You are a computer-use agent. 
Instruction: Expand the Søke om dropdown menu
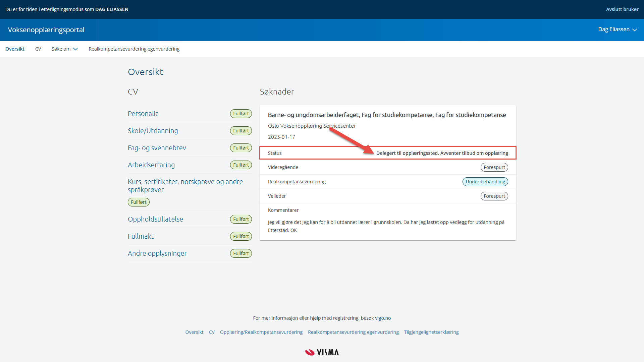[65, 49]
